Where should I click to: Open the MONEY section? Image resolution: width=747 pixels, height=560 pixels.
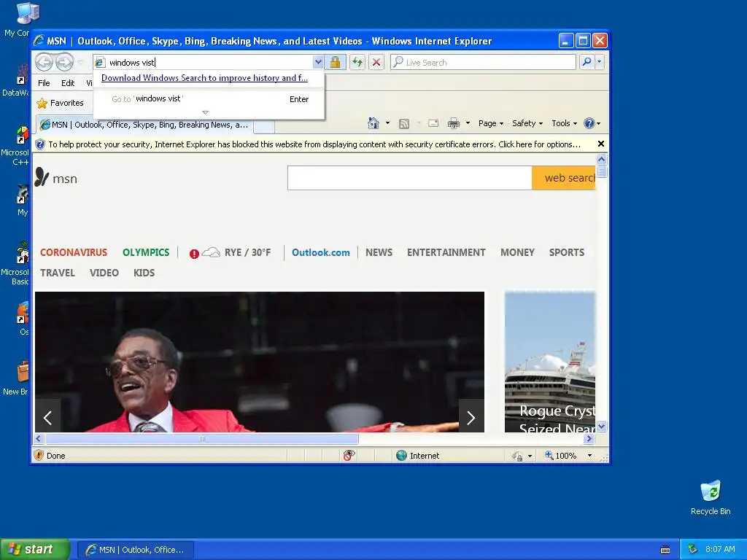pos(517,252)
